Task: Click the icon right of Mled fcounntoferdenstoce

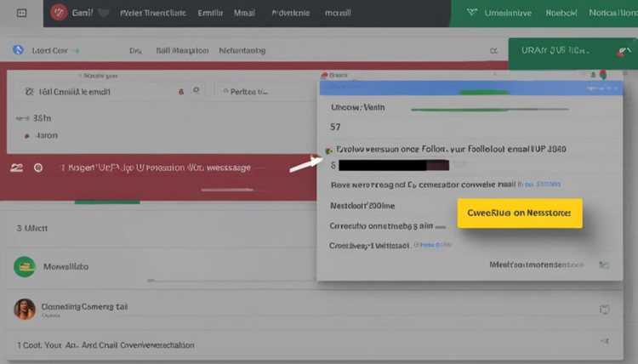Action: 604,265
